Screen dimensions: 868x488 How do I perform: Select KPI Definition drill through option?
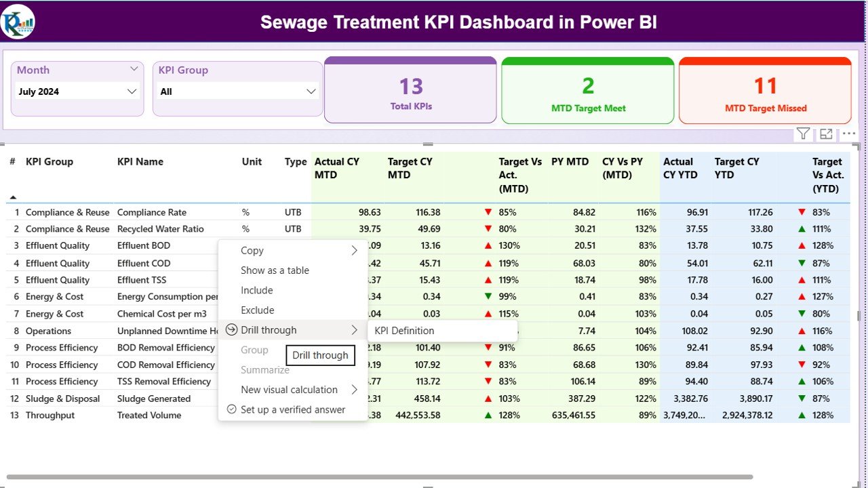pyautogui.click(x=404, y=331)
